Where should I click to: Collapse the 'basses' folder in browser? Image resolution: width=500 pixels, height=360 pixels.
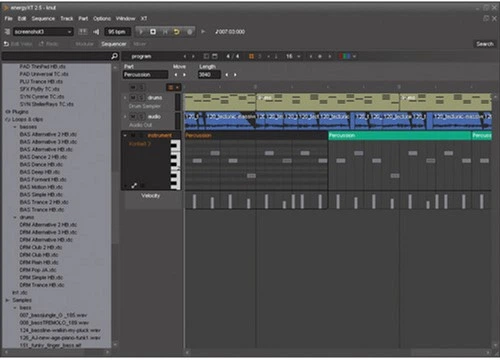pos(15,127)
